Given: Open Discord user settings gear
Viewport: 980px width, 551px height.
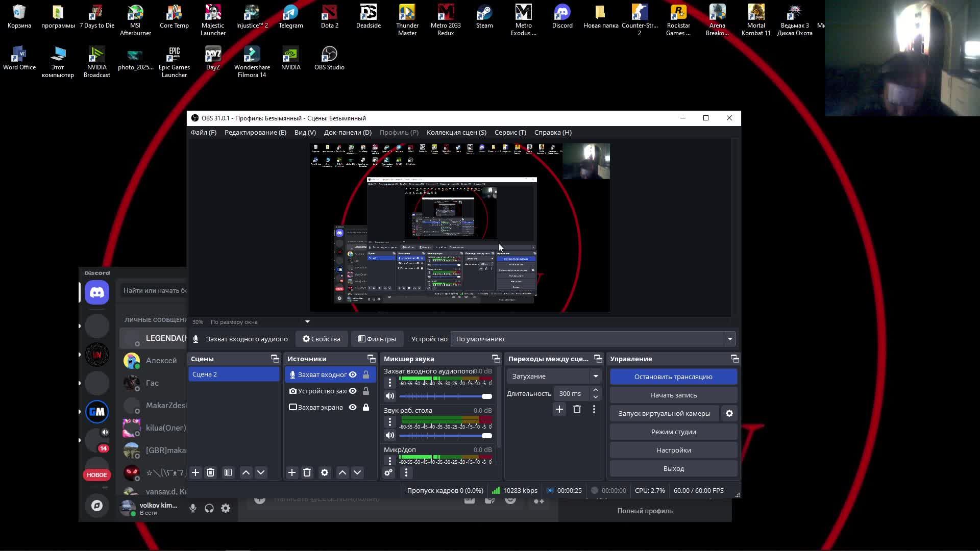Looking at the screenshot, I should [x=226, y=508].
